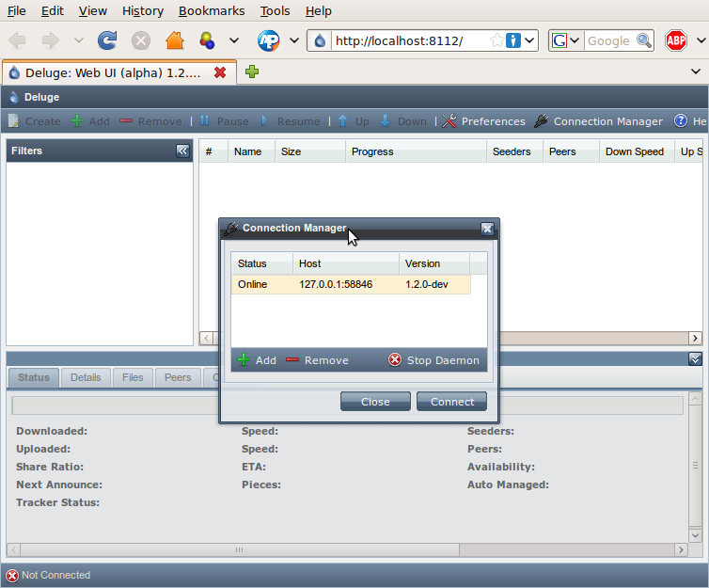Click the browser Stop loading icon
709x588 pixels.
click(x=141, y=40)
